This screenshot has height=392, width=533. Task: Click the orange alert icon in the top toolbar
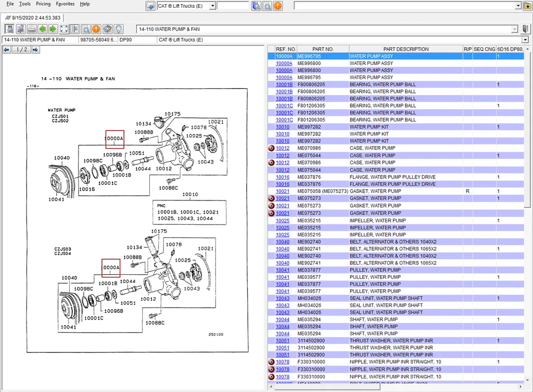pos(278,6)
